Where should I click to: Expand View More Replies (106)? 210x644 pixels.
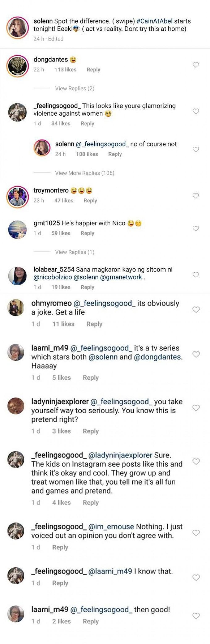pos(84,173)
